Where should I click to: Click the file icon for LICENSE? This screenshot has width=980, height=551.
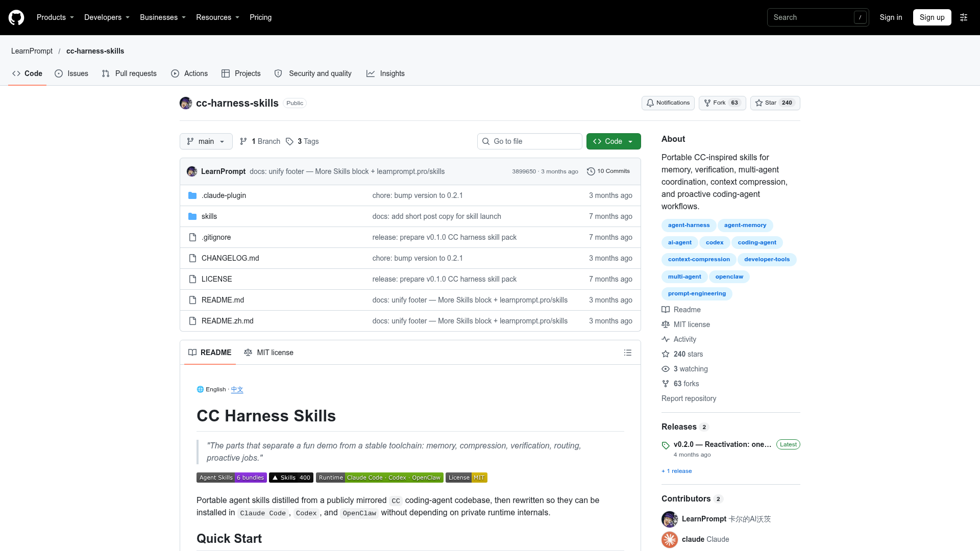coord(192,279)
